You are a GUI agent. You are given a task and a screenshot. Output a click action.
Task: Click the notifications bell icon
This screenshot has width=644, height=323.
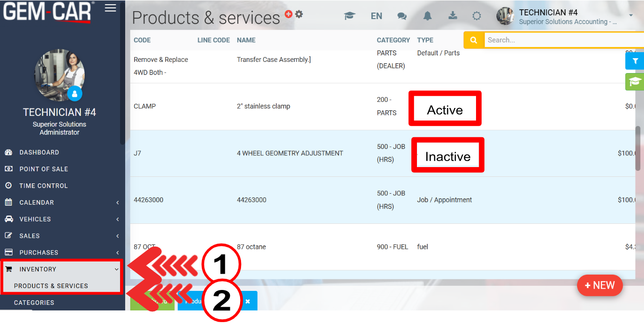[x=427, y=16]
